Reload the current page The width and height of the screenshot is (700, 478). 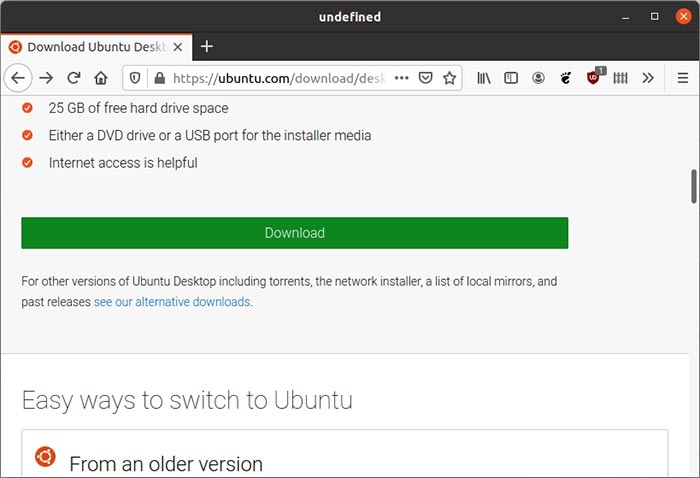pyautogui.click(x=74, y=78)
